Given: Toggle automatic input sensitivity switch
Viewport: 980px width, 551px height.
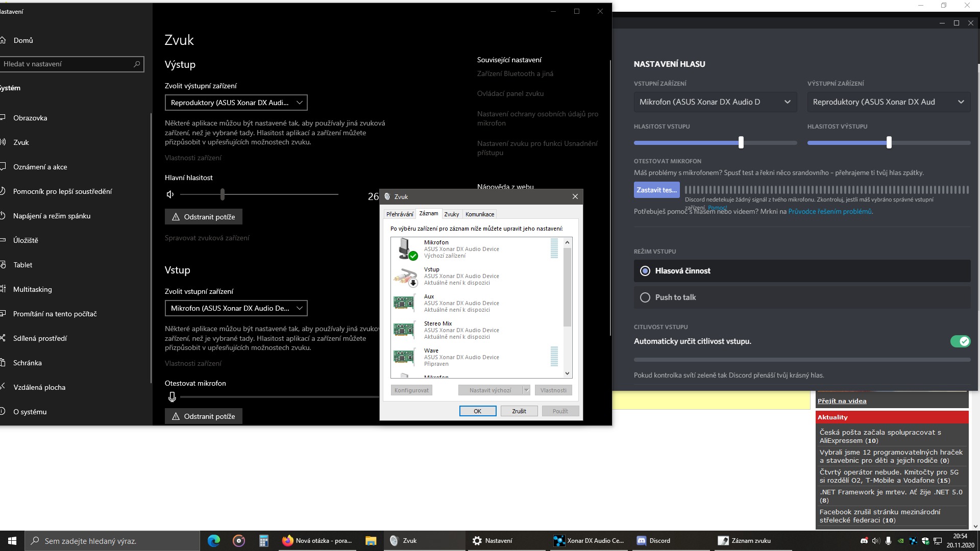Looking at the screenshot, I should (x=960, y=341).
